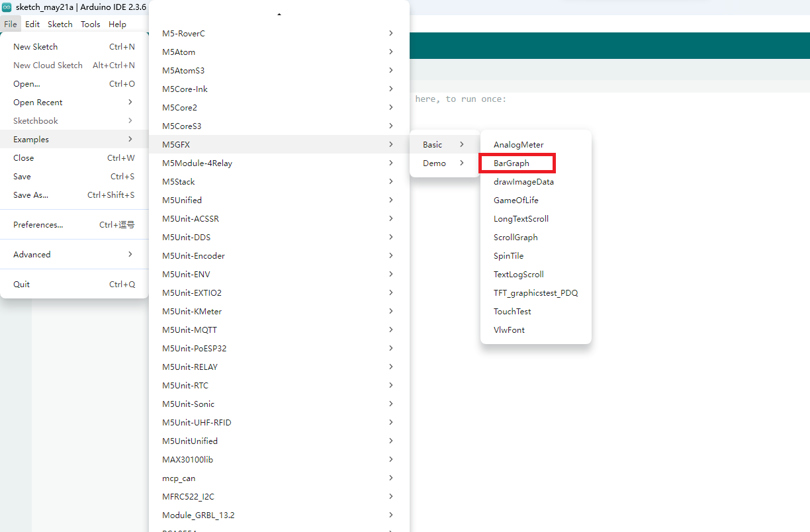Viewport: 810px width, 532px height.
Task: Open the M5Unit-RELAY examples entry
Action: [279, 367]
